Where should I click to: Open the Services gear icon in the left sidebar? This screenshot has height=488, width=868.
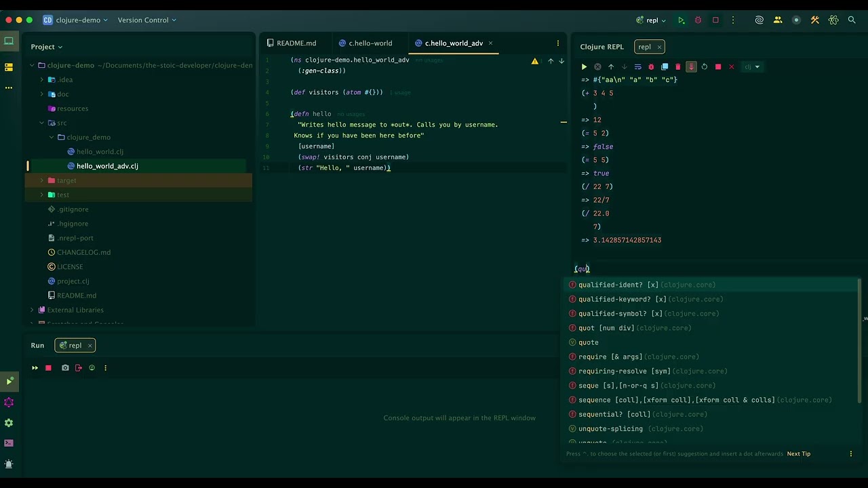(9, 423)
